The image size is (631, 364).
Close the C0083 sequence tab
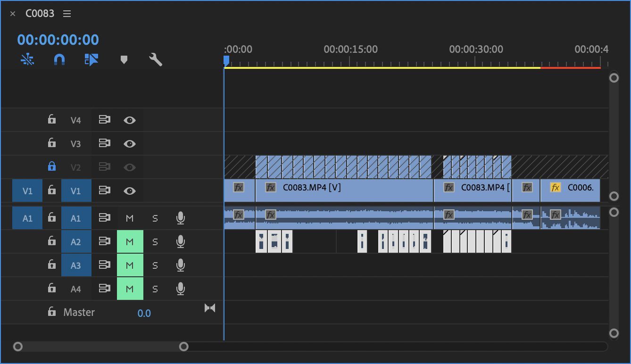[x=13, y=14]
